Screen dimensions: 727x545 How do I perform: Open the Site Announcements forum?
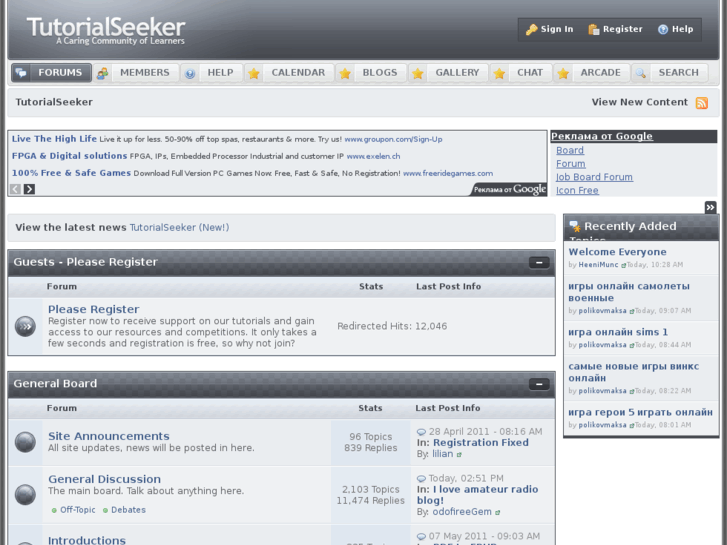(x=109, y=436)
